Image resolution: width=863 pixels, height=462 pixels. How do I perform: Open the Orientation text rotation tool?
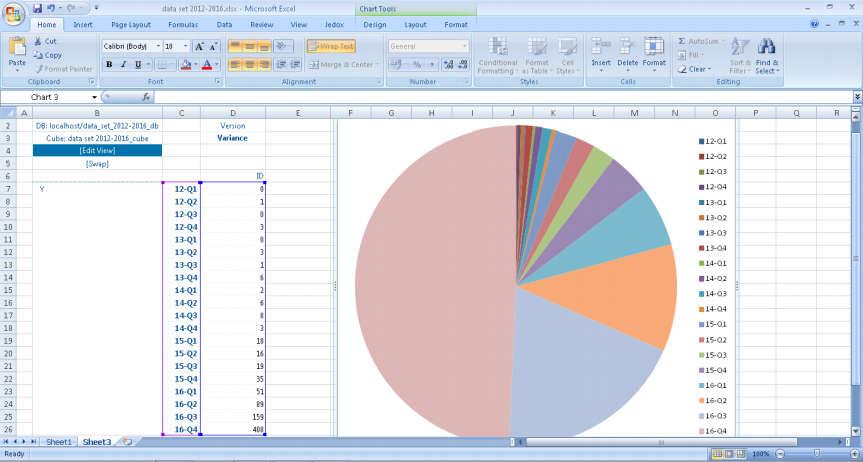[x=283, y=46]
